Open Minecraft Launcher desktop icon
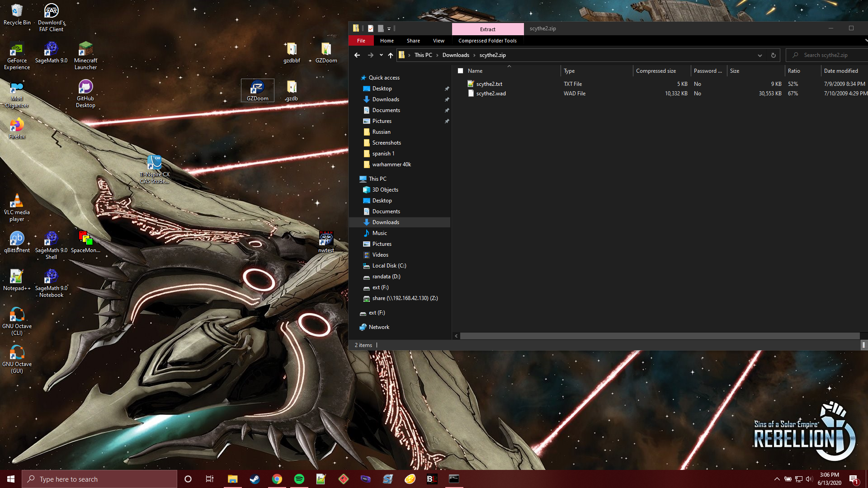 coord(85,56)
